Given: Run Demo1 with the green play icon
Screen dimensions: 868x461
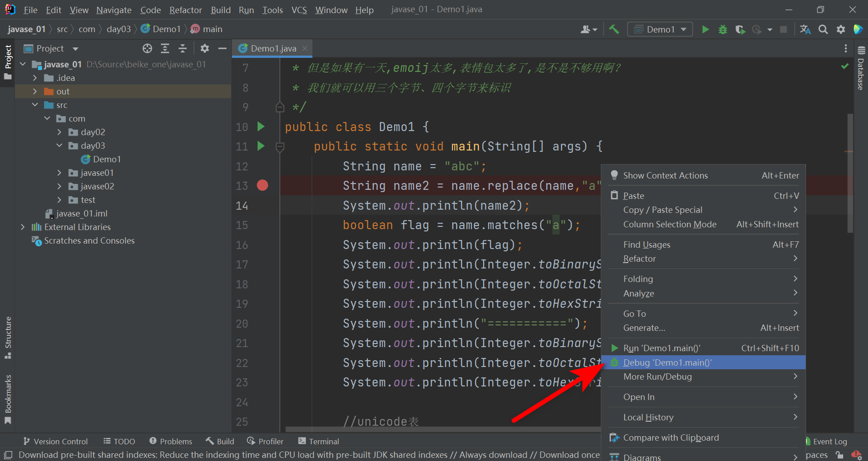Looking at the screenshot, I should (705, 29).
